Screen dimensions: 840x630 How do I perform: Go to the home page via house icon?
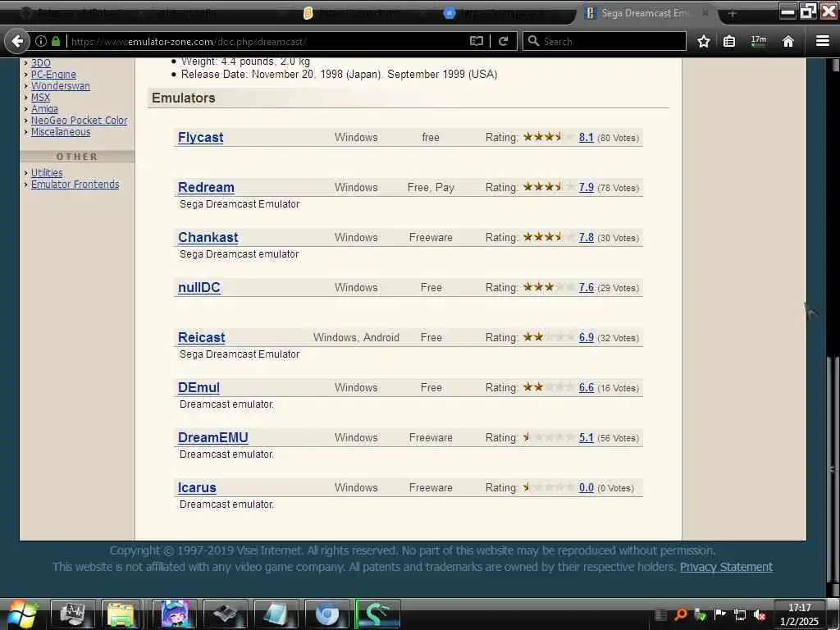(x=787, y=41)
